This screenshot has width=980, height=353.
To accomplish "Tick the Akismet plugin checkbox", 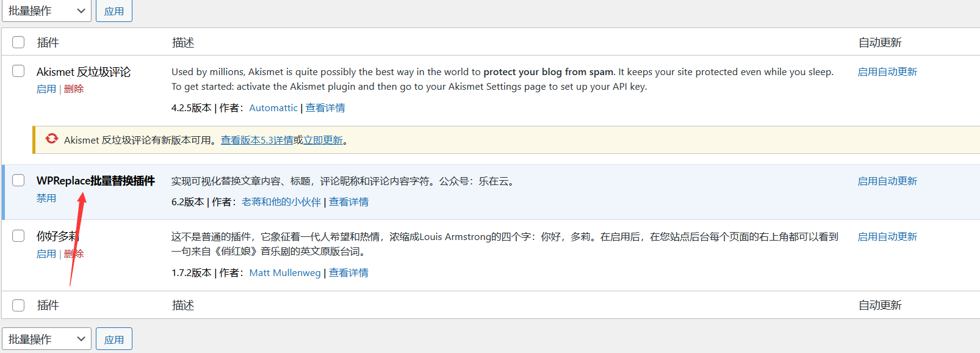I will [19, 71].
